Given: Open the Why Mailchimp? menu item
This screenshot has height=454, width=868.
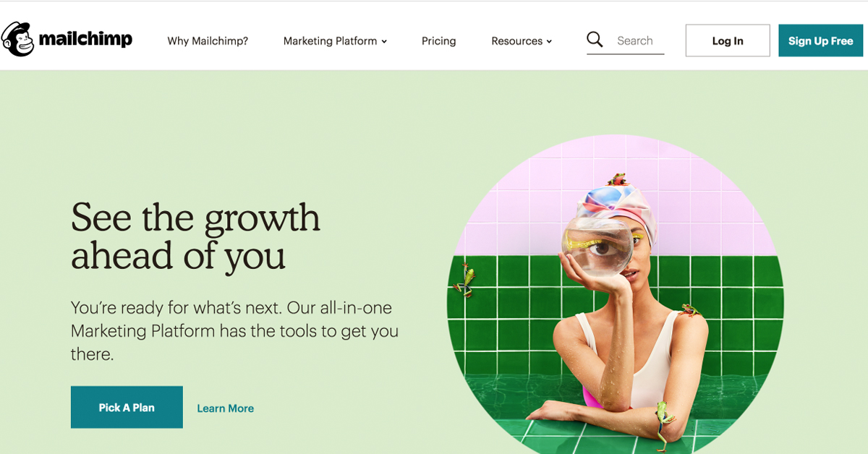Looking at the screenshot, I should pos(208,41).
